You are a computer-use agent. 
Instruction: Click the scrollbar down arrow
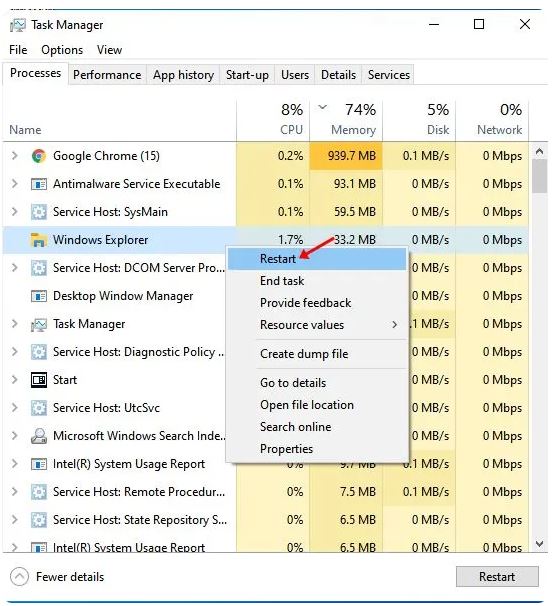click(x=539, y=544)
